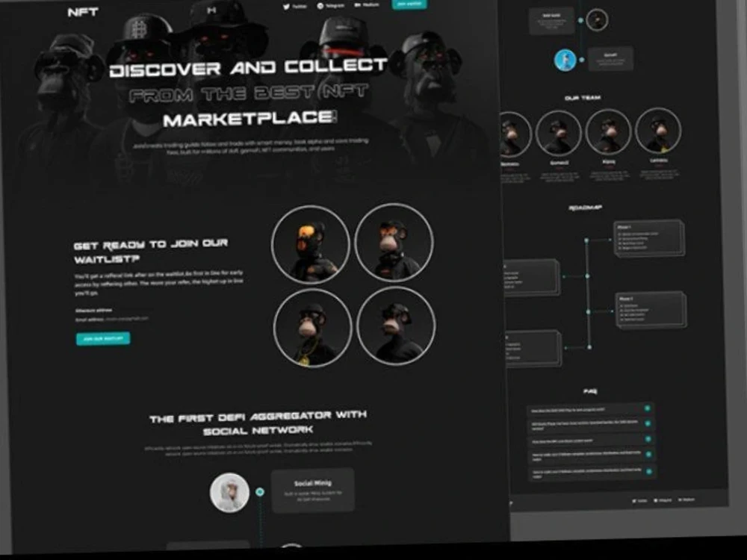Open the Twitter link in the right page footer

(640, 501)
